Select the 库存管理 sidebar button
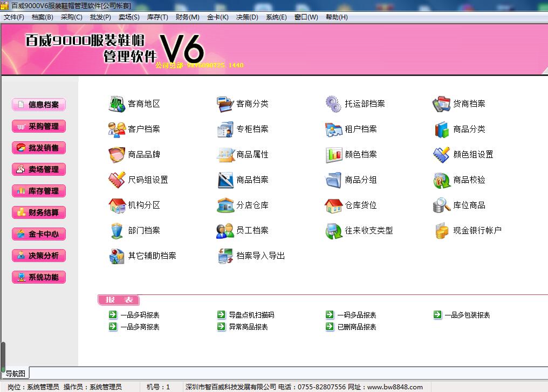This screenshot has width=548, height=392. (x=39, y=191)
